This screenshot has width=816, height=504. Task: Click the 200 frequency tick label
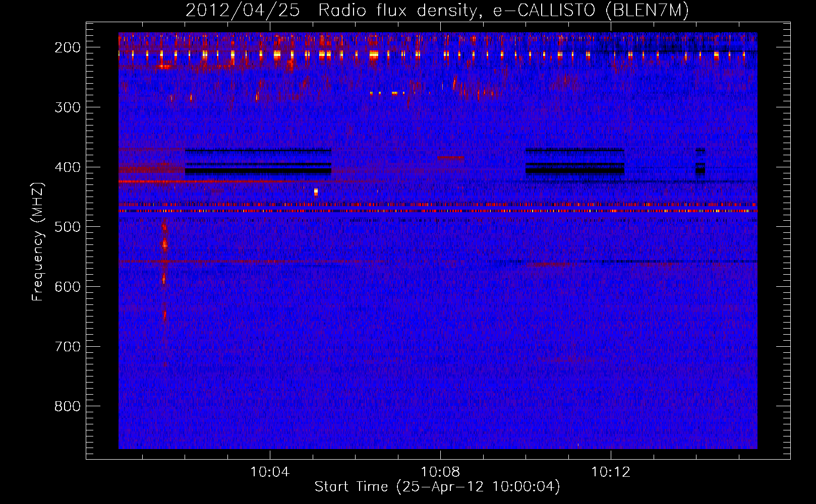tap(68, 47)
